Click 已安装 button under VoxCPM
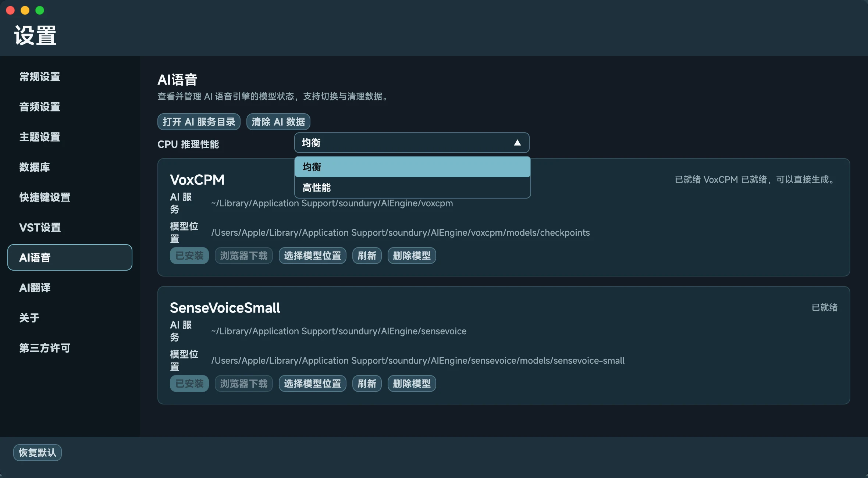 coord(189,256)
